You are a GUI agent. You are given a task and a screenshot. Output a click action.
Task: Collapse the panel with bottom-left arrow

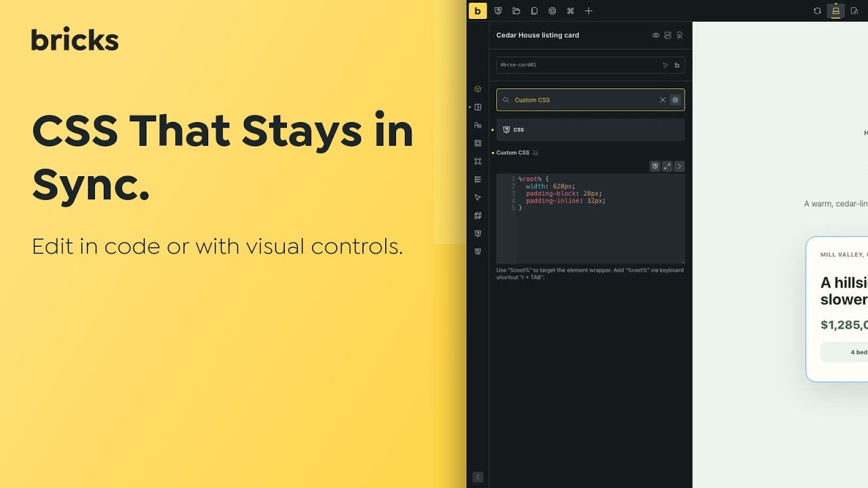click(x=477, y=477)
